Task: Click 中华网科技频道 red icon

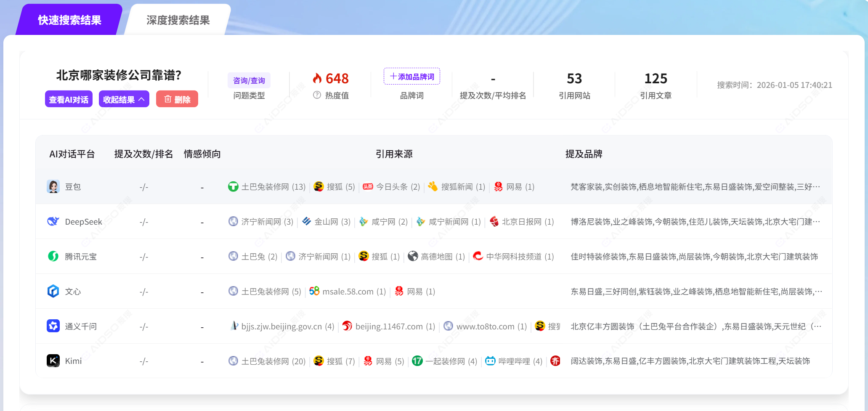Action: (x=478, y=256)
